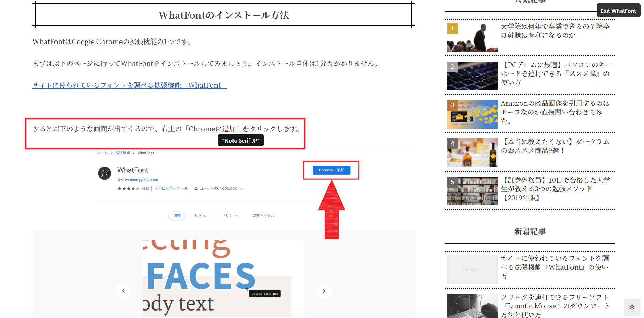The width and height of the screenshot is (644, 318).
Task: Click the blue 'Chrome に追加' button
Action: coord(331,170)
